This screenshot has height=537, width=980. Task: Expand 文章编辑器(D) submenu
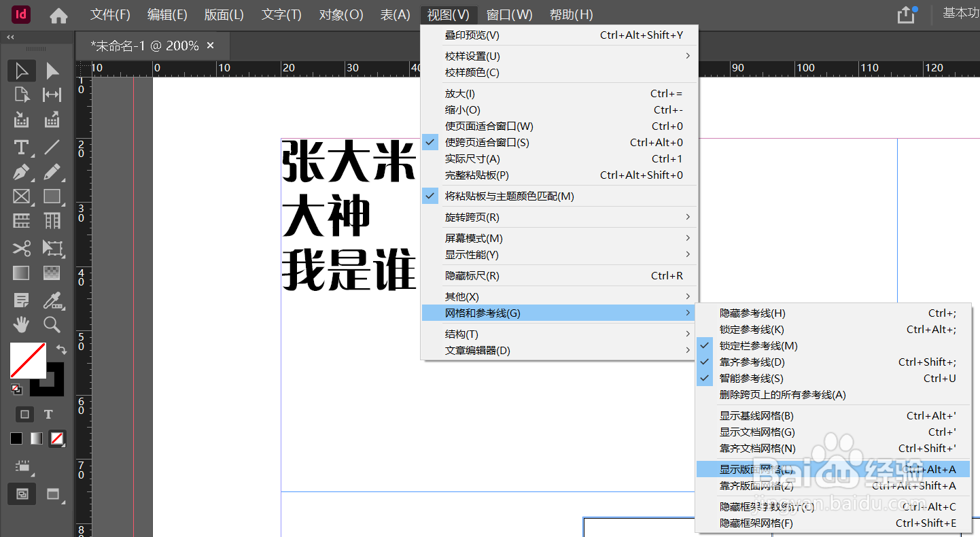(560, 351)
